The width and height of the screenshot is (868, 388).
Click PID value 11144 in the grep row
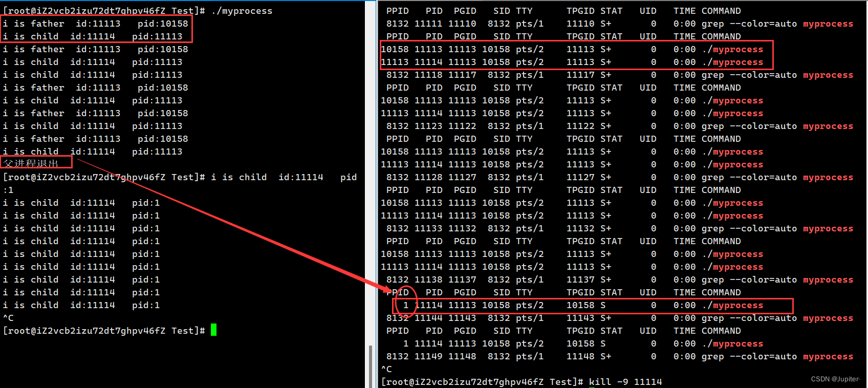tap(428, 318)
